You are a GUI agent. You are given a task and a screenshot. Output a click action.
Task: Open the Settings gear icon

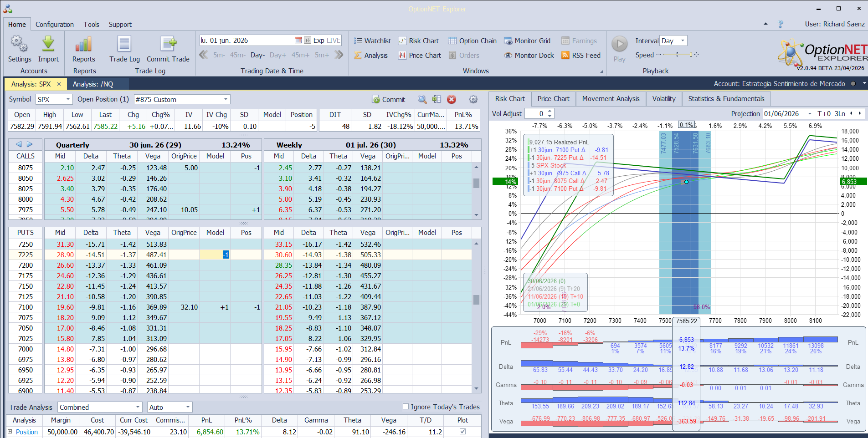(x=19, y=44)
